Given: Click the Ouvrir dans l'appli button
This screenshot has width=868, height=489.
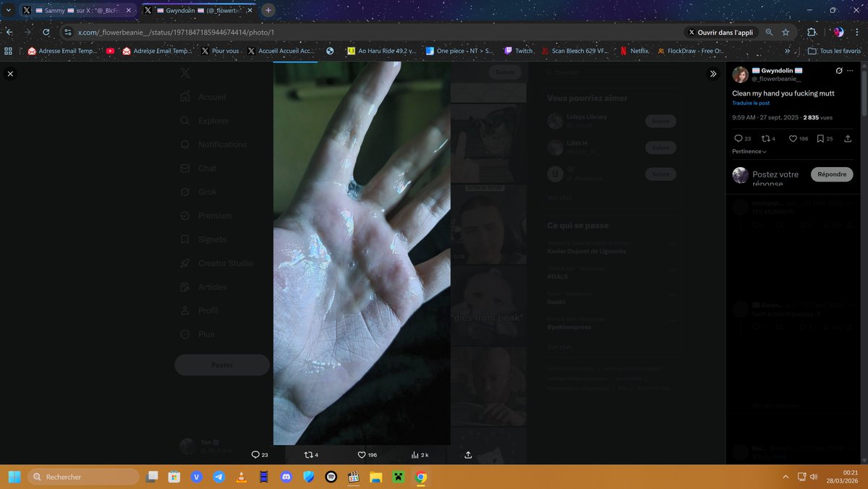Looking at the screenshot, I should point(720,33).
